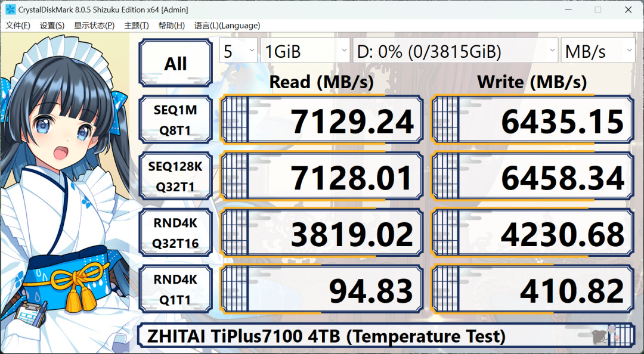The width and height of the screenshot is (644, 354).
Task: Open the 文件(F) menu
Action: tap(18, 26)
